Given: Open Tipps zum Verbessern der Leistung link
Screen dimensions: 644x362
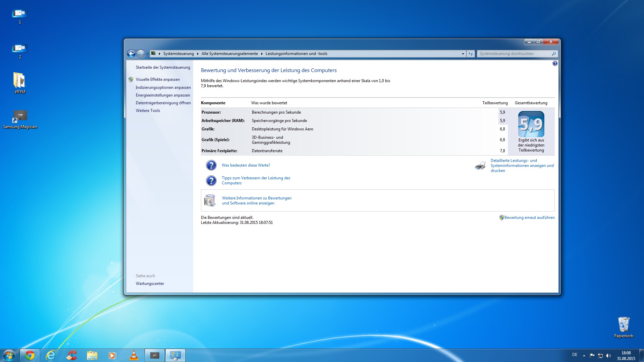Looking at the screenshot, I should (256, 180).
